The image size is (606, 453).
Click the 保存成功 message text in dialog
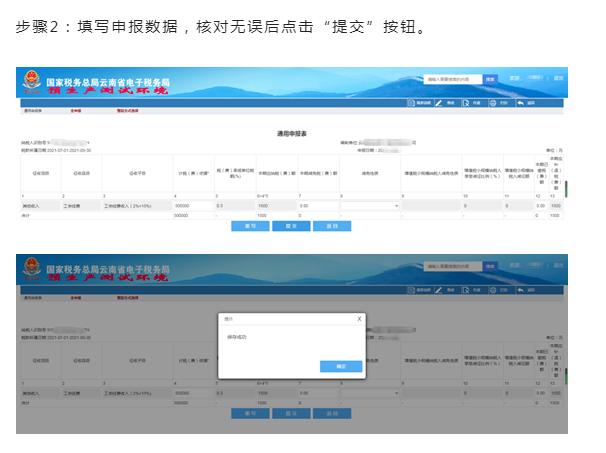pos(237,337)
